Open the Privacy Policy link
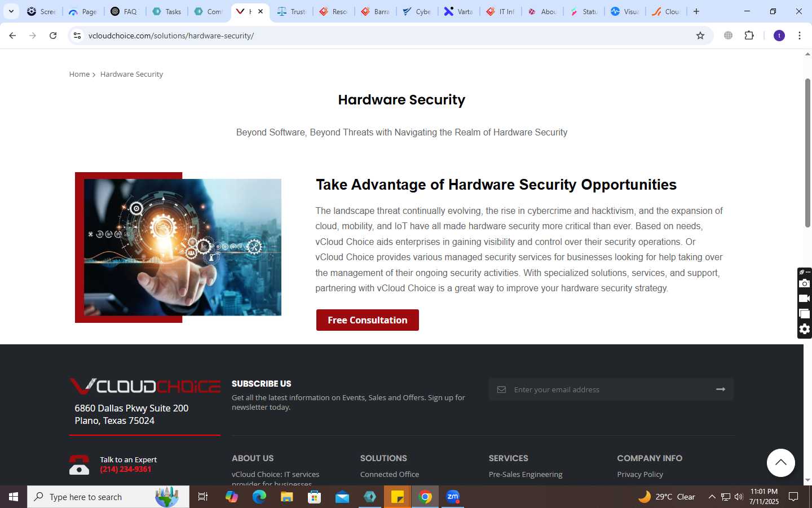The image size is (812, 508). [x=640, y=474]
